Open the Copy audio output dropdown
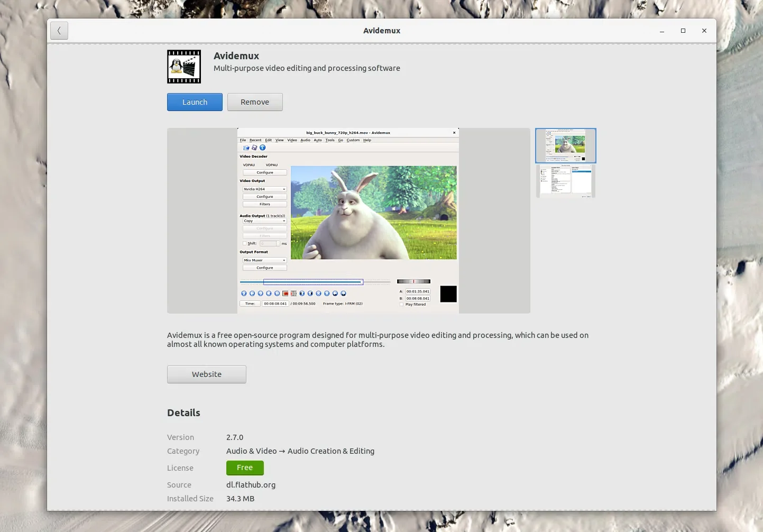The height and width of the screenshot is (532, 763). click(264, 221)
